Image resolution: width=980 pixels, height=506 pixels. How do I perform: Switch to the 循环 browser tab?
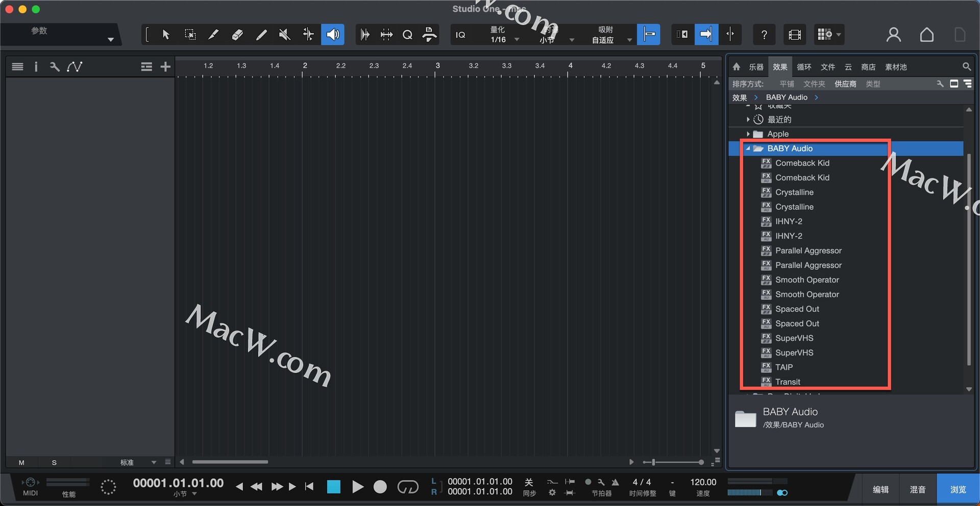point(804,67)
